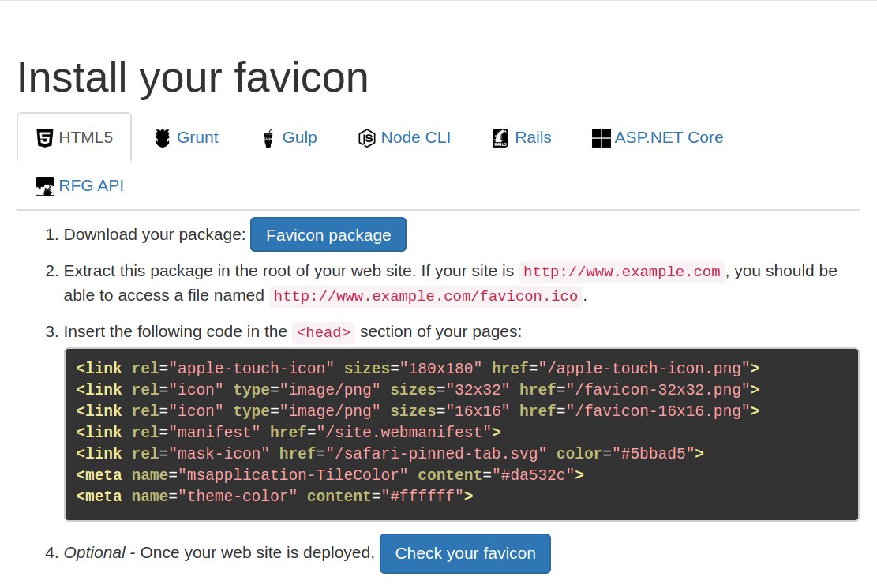The height and width of the screenshot is (588, 877).
Task: Click the Gulp cup icon
Action: click(x=268, y=137)
